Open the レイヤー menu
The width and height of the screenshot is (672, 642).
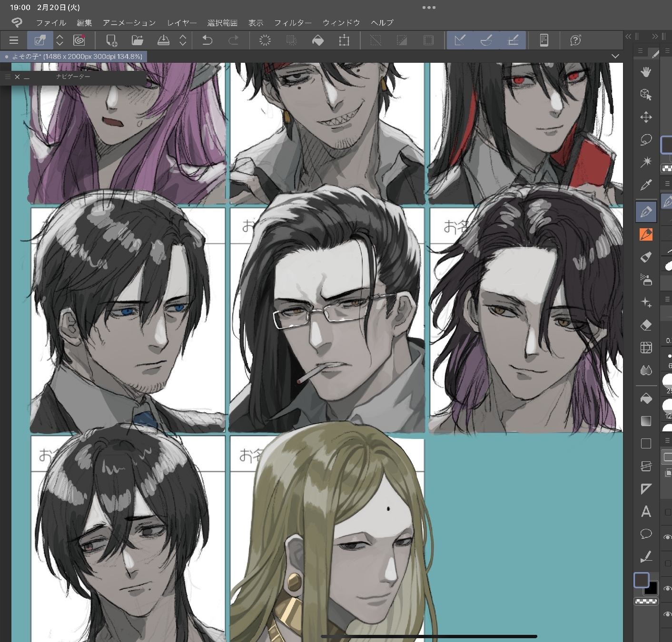tap(182, 22)
